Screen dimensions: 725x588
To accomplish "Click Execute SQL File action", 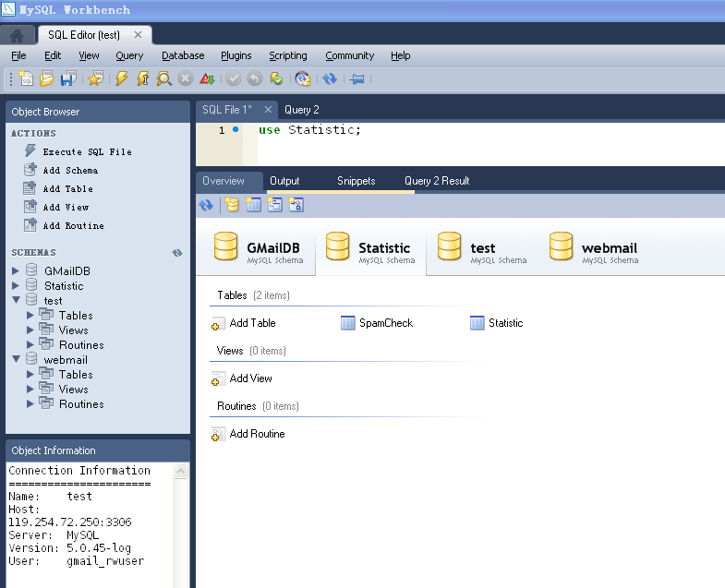I will click(87, 151).
